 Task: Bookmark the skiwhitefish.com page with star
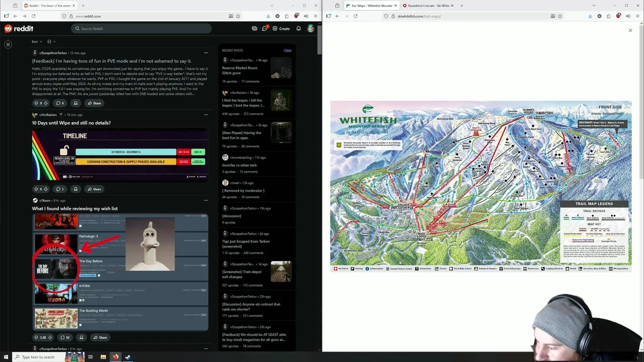pyautogui.click(x=560, y=16)
